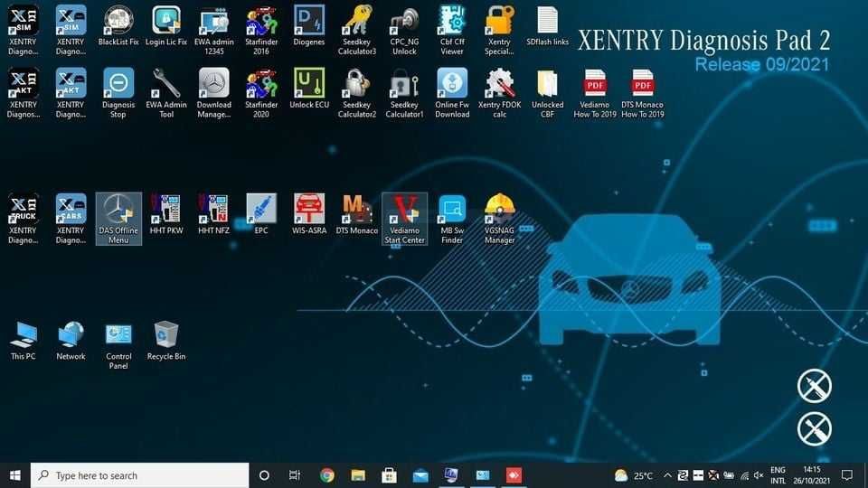
Task: Launch the EWA Admin Tool
Action: (x=166, y=93)
